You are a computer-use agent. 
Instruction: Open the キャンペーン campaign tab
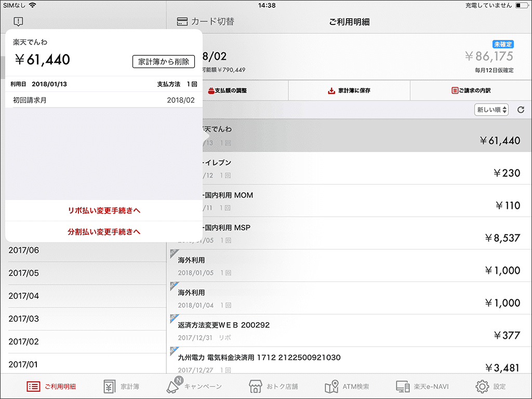(x=194, y=387)
